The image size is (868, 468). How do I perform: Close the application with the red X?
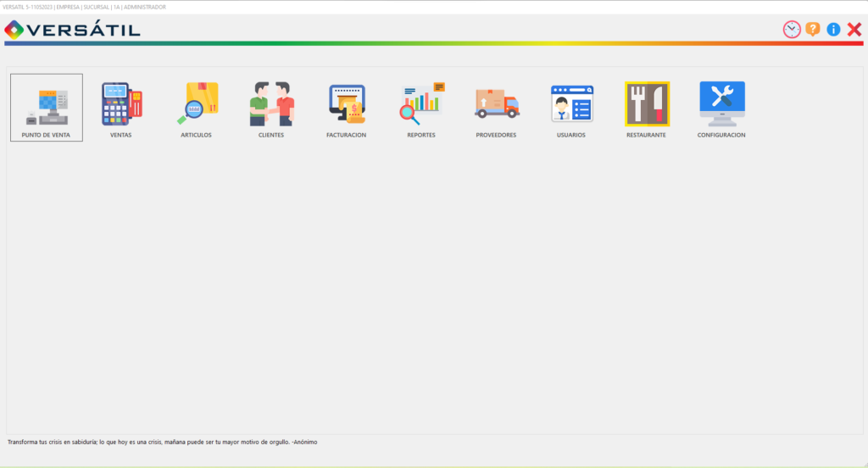point(854,30)
